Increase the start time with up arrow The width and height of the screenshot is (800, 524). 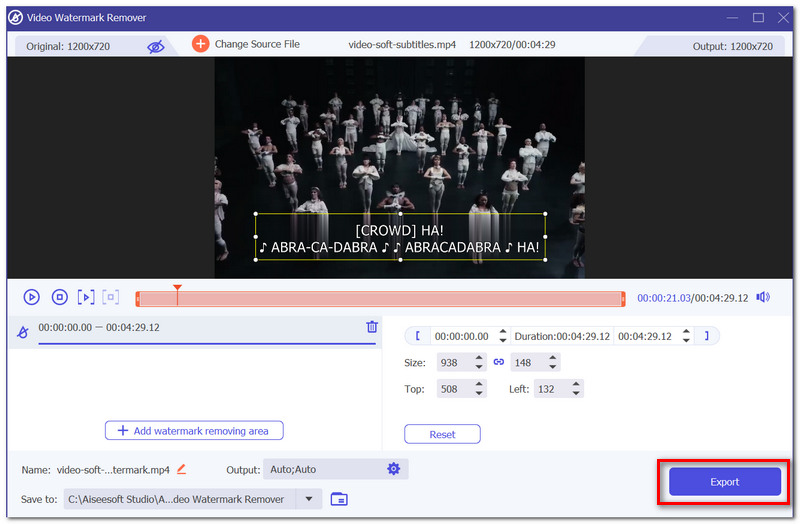503,332
